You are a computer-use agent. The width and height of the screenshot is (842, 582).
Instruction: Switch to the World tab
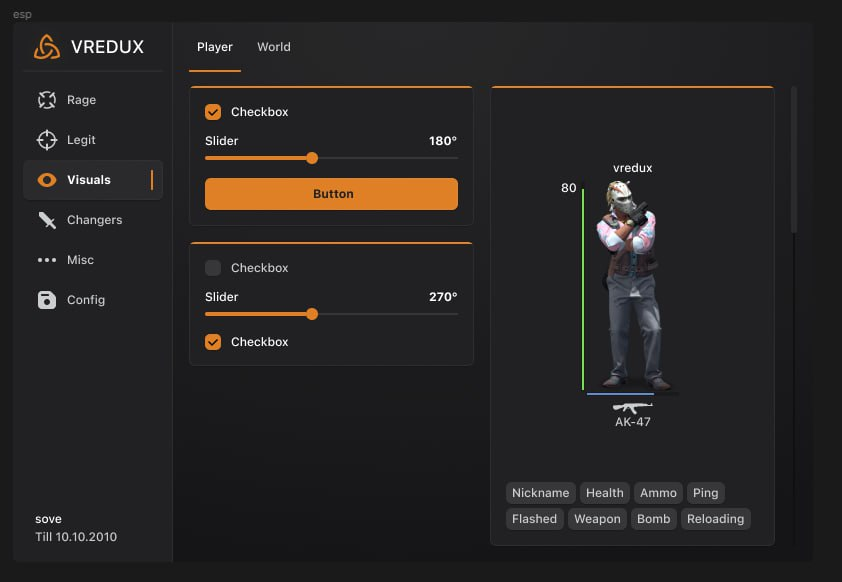(274, 47)
